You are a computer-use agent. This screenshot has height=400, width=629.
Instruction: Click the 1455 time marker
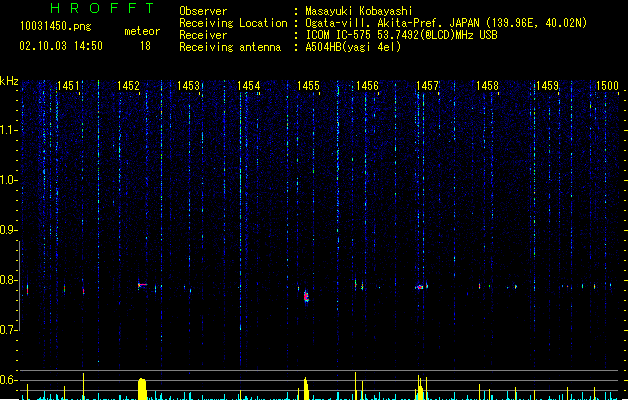tap(308, 86)
